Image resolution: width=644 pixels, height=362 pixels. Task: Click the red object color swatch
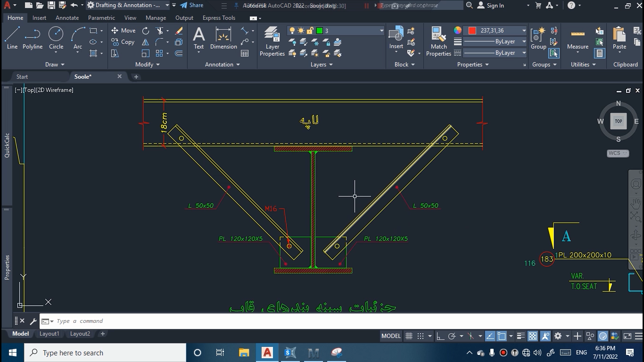(472, 31)
